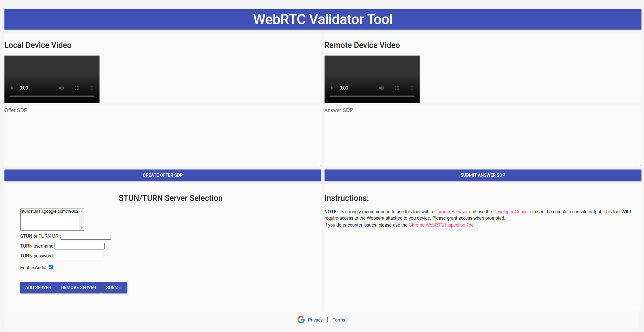Viewport: 644px width, 332px height.
Task: Click the local video seek bar
Action: pos(52,96)
